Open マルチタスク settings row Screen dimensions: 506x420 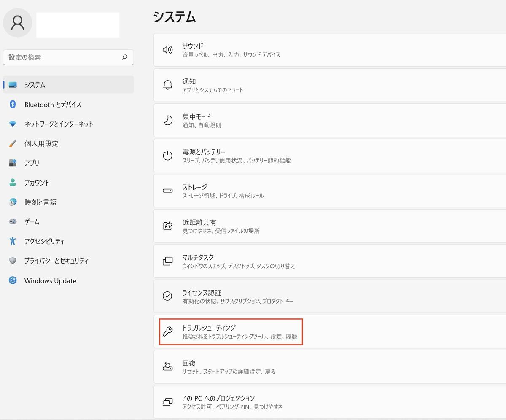[x=330, y=261]
